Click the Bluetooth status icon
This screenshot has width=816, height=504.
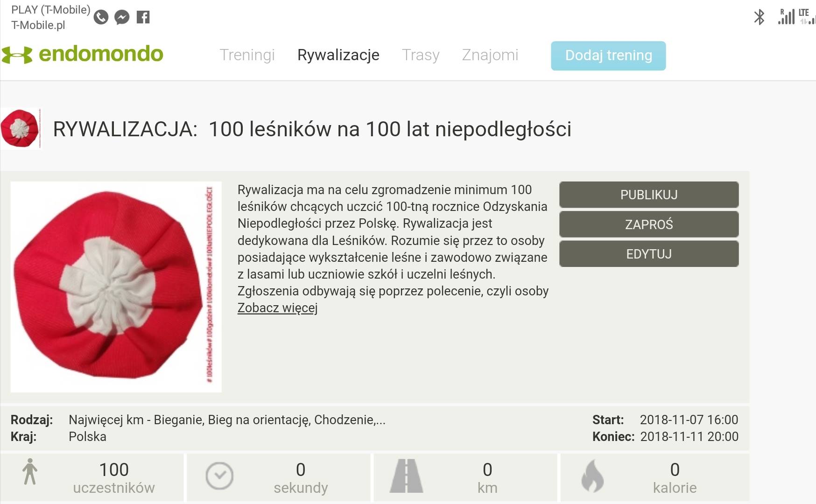click(x=759, y=17)
